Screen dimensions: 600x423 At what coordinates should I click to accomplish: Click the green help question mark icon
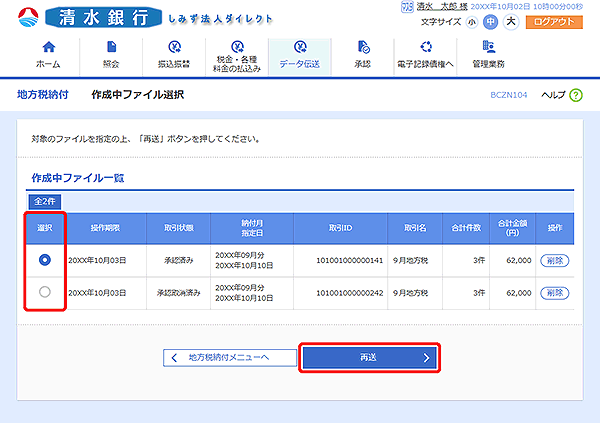[575, 94]
